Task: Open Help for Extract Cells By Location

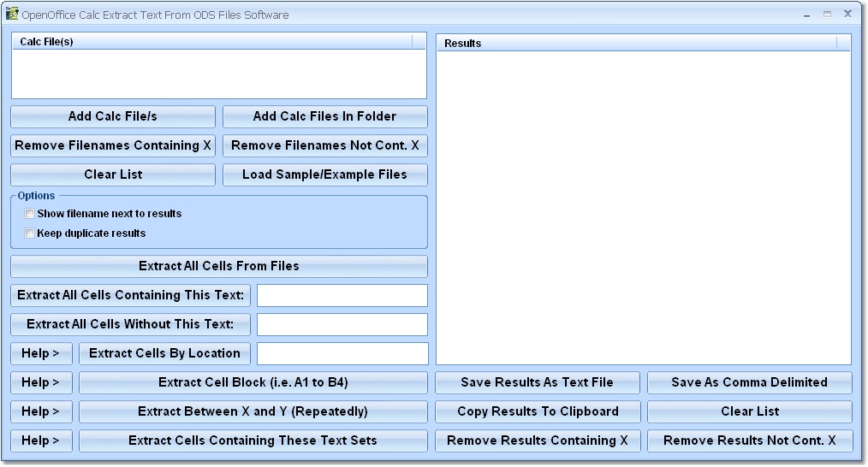Action: [41, 353]
